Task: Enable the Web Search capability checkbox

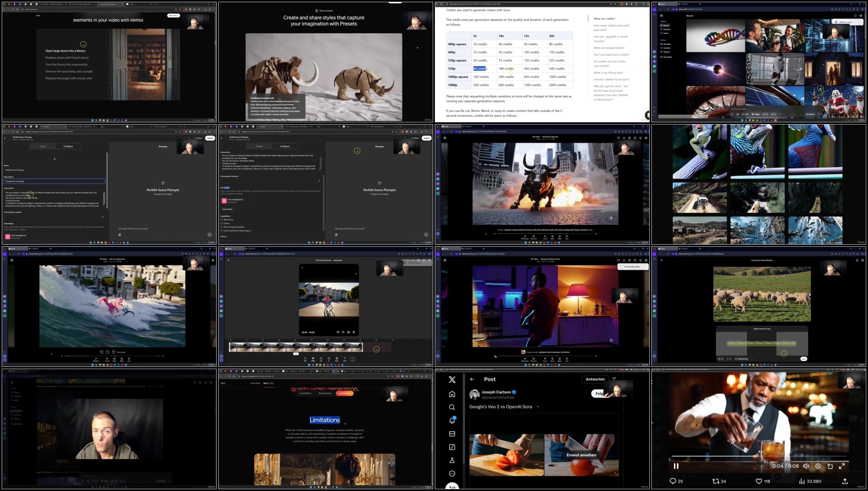Action: [x=222, y=220]
